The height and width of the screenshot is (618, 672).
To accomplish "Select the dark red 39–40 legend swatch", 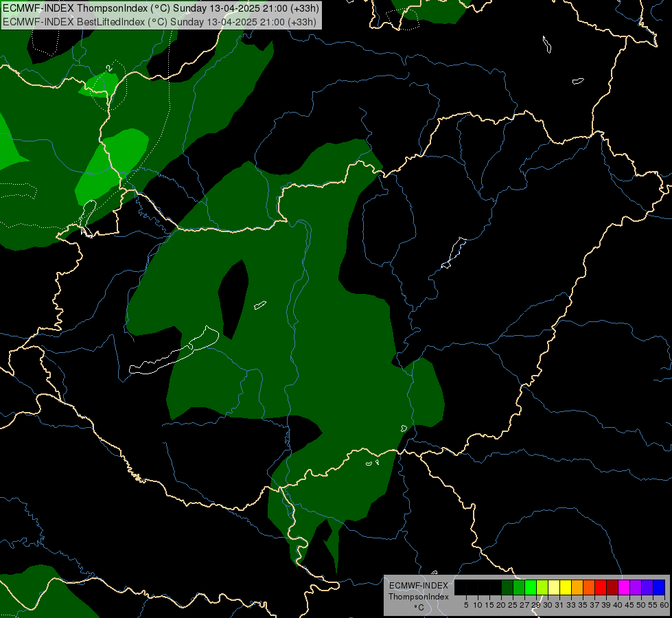I will click(x=612, y=587).
